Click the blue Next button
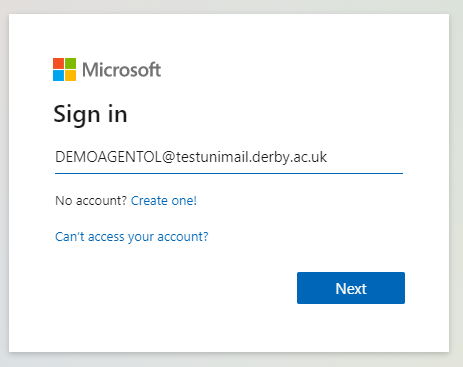 [351, 288]
